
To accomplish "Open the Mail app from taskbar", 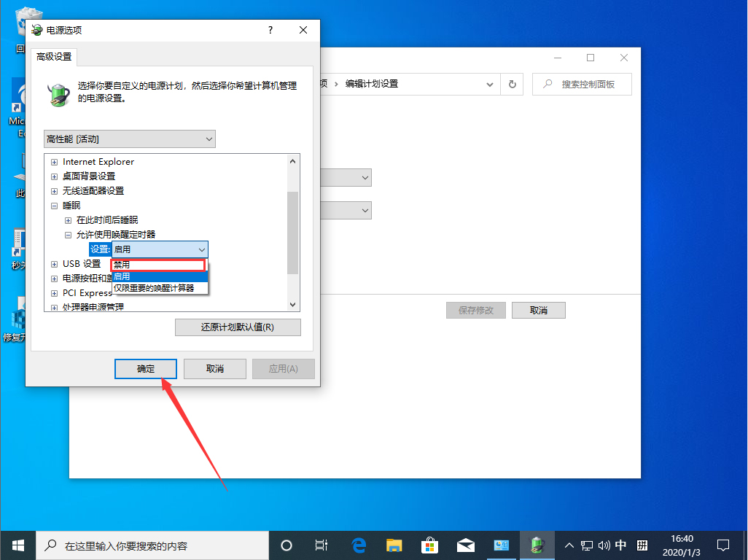I will pos(465,545).
